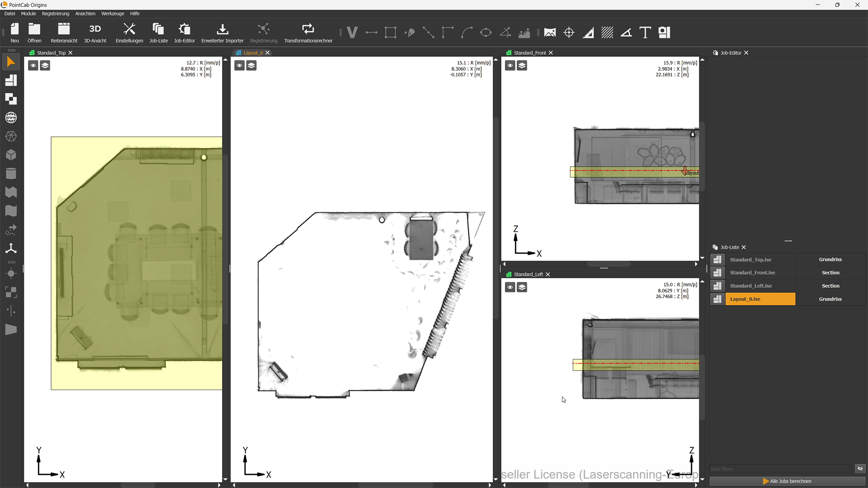Click the Jobs filtern input field
The width and height of the screenshot is (868, 488).
coord(780,469)
